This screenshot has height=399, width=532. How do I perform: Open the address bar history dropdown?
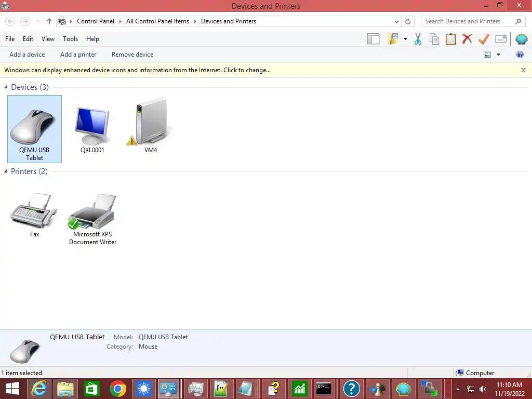396,21
